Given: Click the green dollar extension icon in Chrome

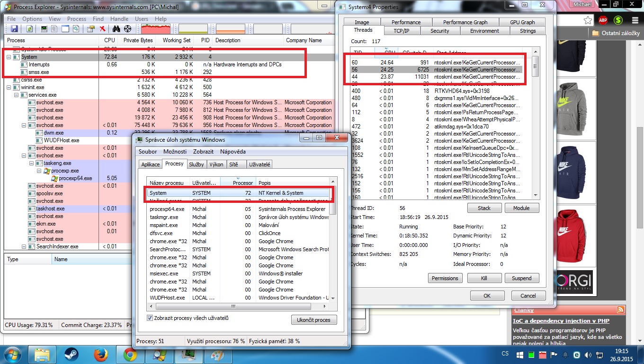Looking at the screenshot, I should pyautogui.click(x=618, y=20).
